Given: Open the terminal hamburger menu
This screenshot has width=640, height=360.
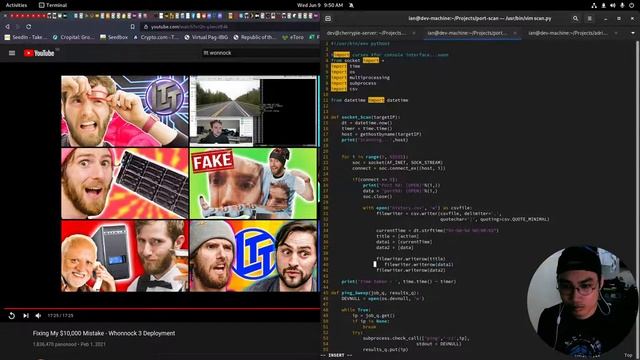Looking at the screenshot, I should point(589,18).
